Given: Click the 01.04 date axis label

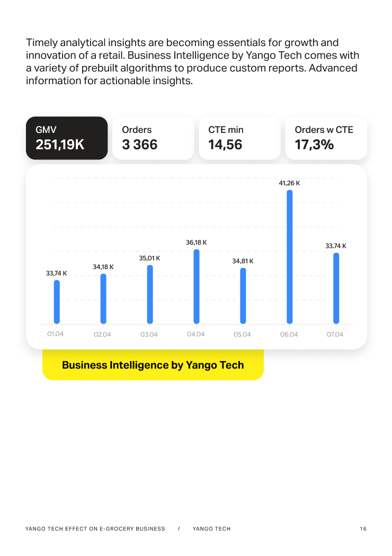Looking at the screenshot, I should 56,334.
